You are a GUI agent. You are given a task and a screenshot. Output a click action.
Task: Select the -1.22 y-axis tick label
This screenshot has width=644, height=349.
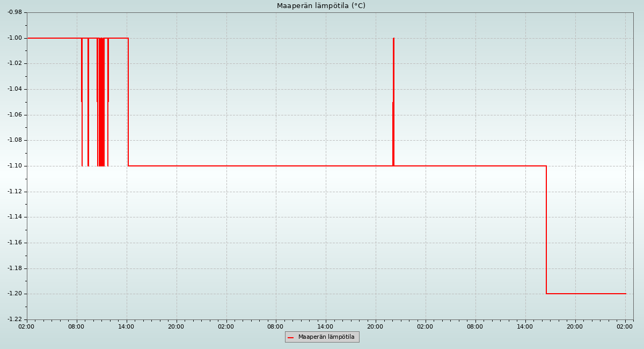[x=14, y=319]
